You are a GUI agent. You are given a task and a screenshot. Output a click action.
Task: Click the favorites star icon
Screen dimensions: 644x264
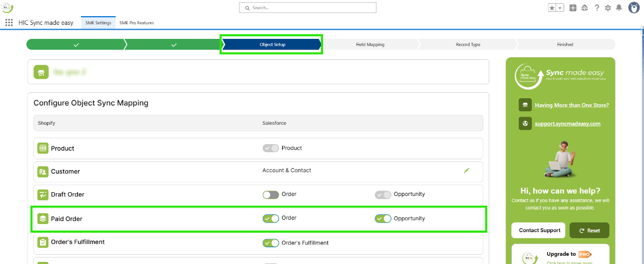(552, 8)
